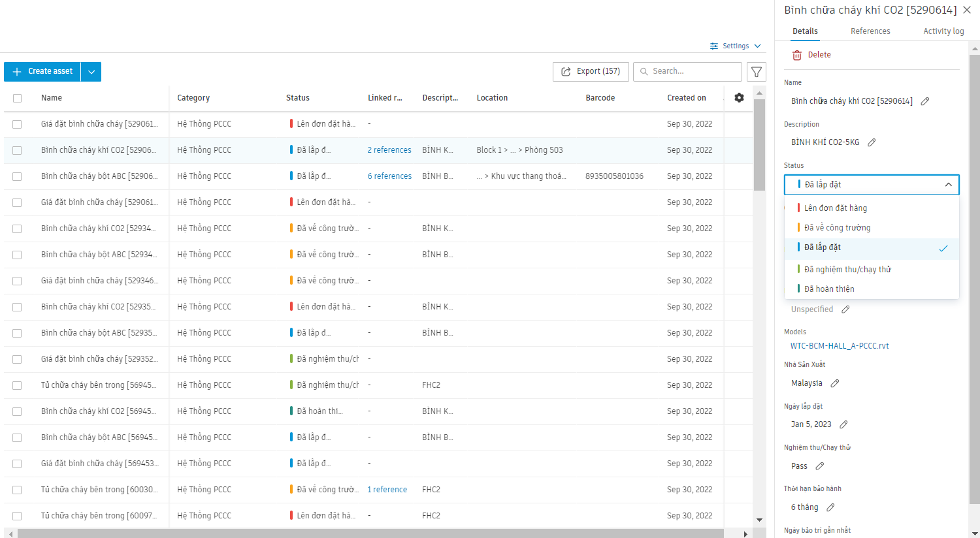The width and height of the screenshot is (980, 538).
Task: Open the table column settings gear
Action: (739, 97)
